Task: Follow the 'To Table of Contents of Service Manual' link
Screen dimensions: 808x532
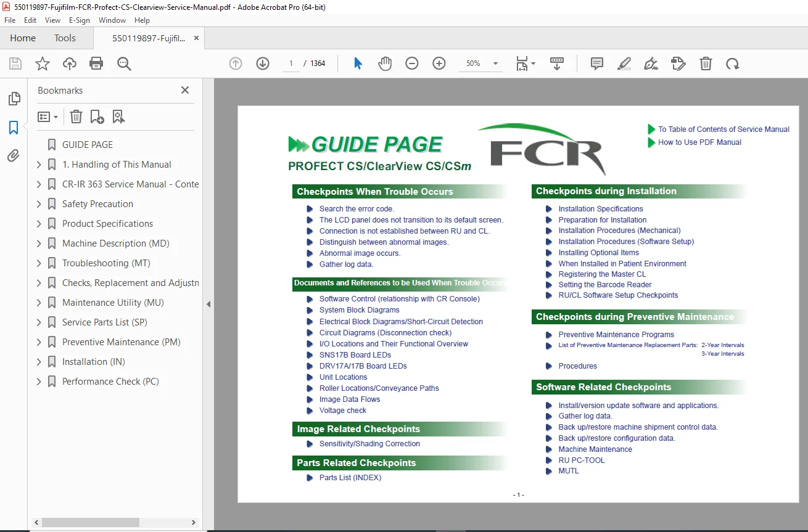Action: 723,129
